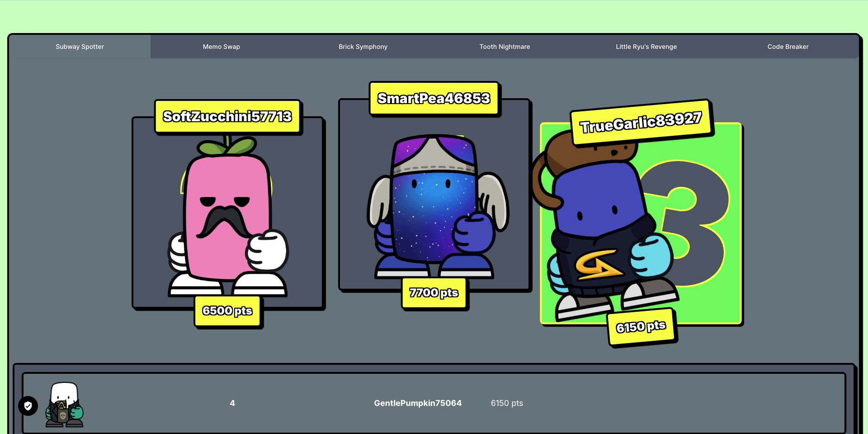Click the SmartPea46853 name label
The height and width of the screenshot is (434, 868).
click(434, 99)
